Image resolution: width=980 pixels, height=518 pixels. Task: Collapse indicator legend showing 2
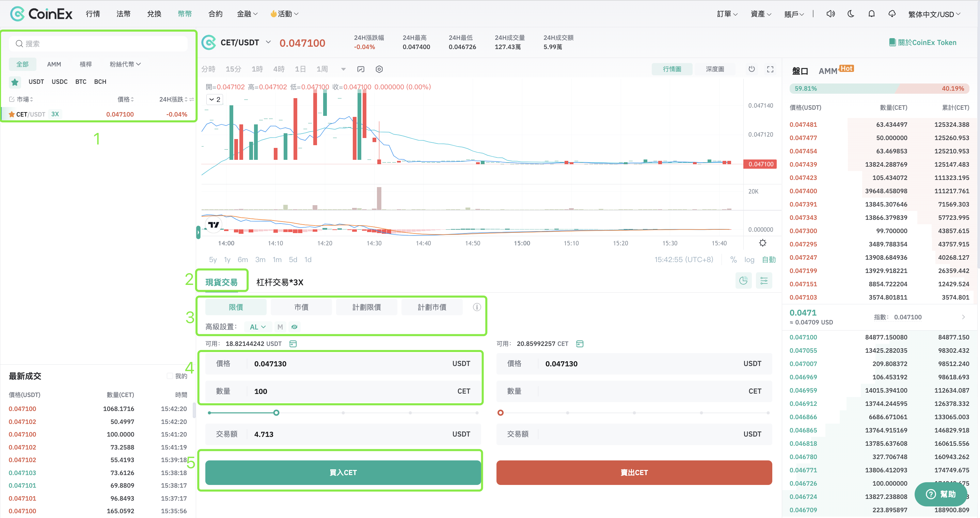[x=215, y=99]
